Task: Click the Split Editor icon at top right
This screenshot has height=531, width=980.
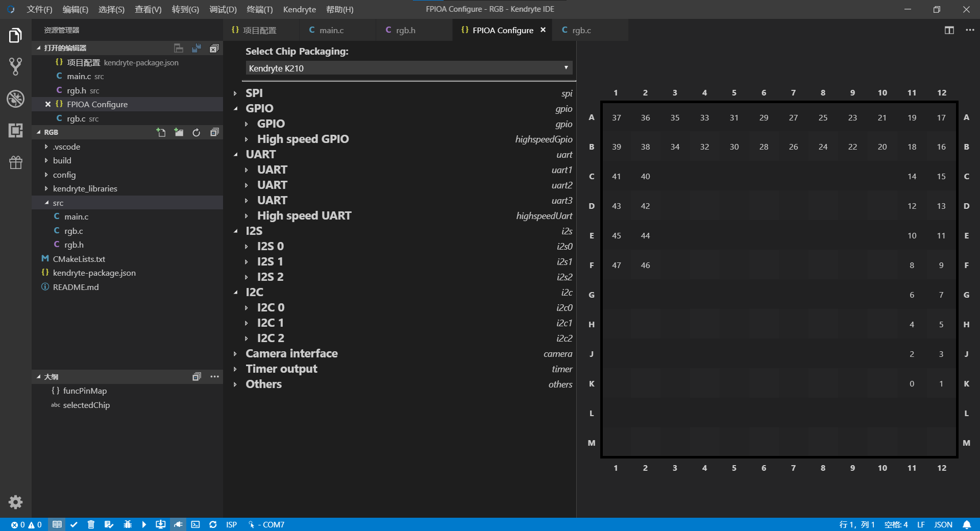Action: [949, 30]
